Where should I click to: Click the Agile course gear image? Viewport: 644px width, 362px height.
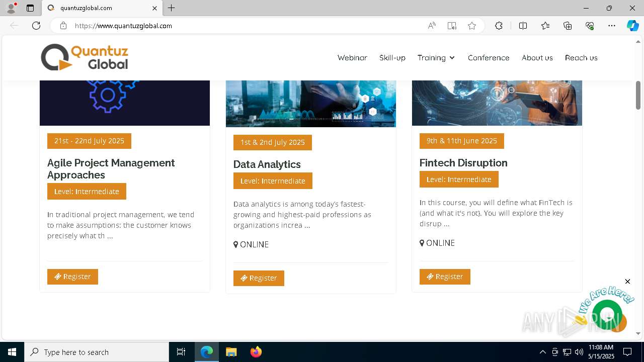click(x=125, y=103)
